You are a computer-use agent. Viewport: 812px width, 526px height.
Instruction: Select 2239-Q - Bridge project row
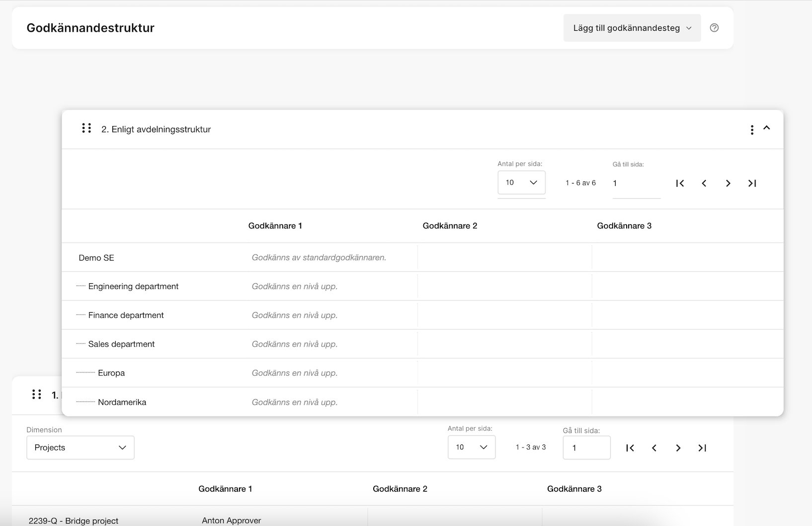373,517
